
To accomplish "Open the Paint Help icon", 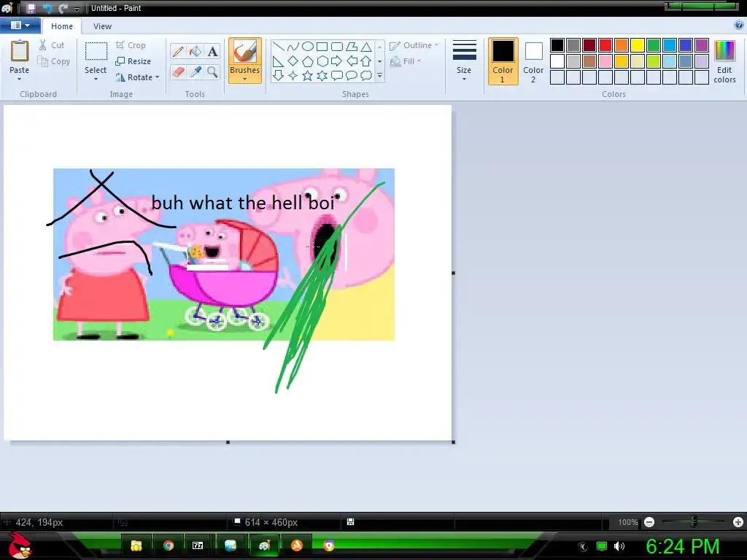I will (x=739, y=26).
